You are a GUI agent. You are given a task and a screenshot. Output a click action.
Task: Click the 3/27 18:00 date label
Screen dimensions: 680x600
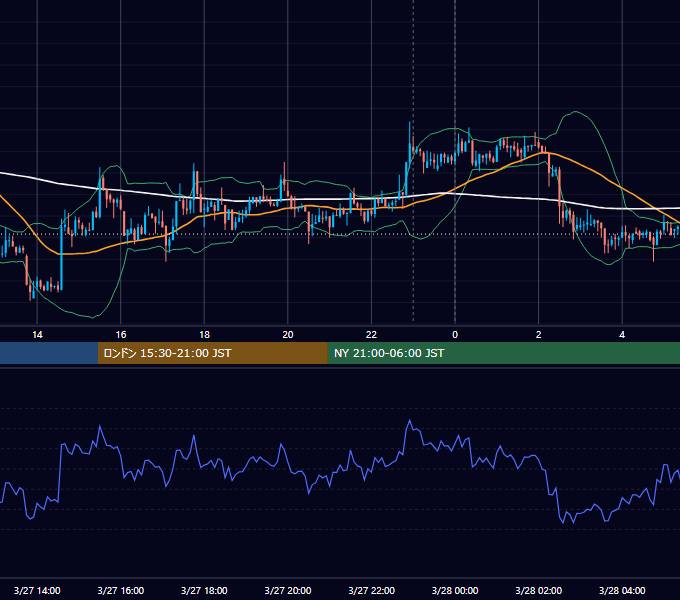(204, 590)
